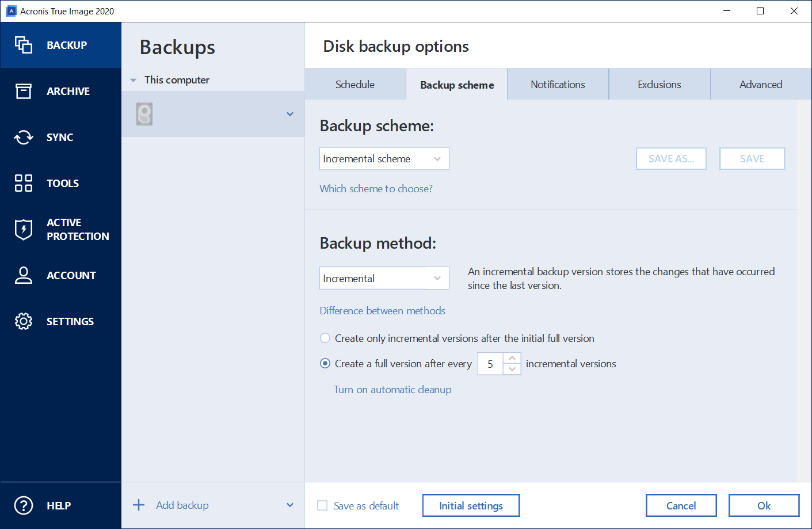Viewport: 812px width, 529px height.
Task: Click the SAVE button
Action: coord(752,159)
